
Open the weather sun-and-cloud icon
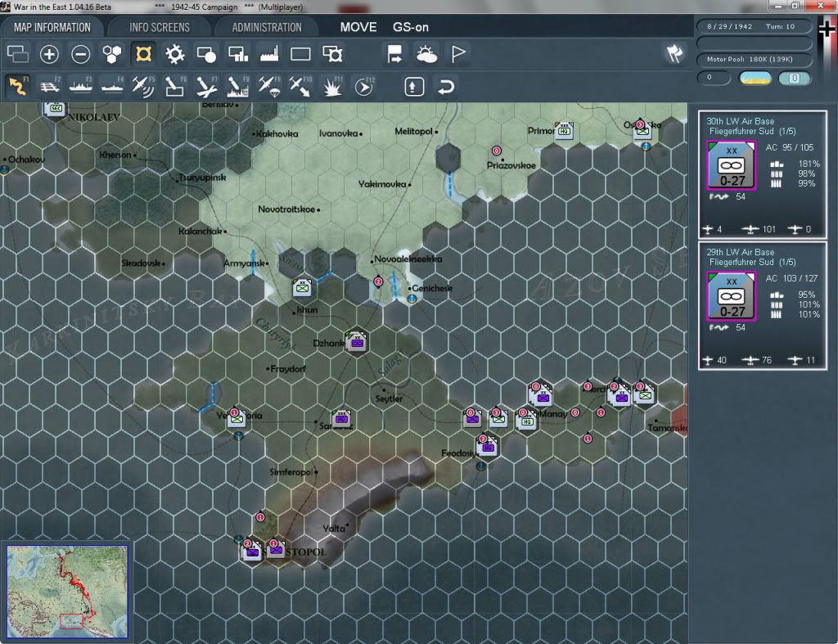[426, 54]
